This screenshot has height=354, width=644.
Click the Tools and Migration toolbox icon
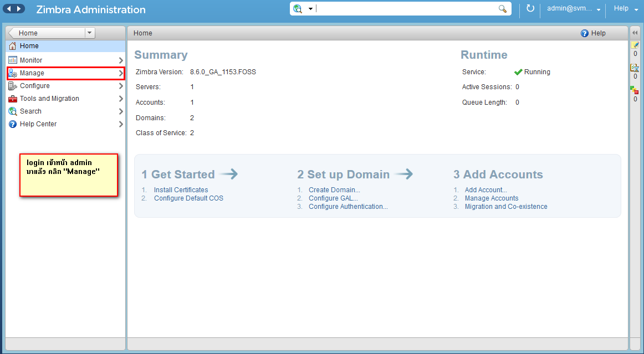13,99
